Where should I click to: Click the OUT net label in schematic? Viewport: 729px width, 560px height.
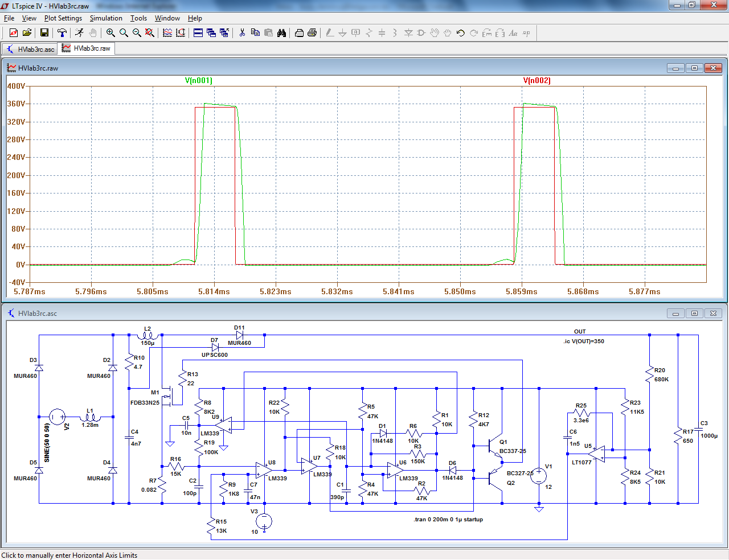(580, 332)
